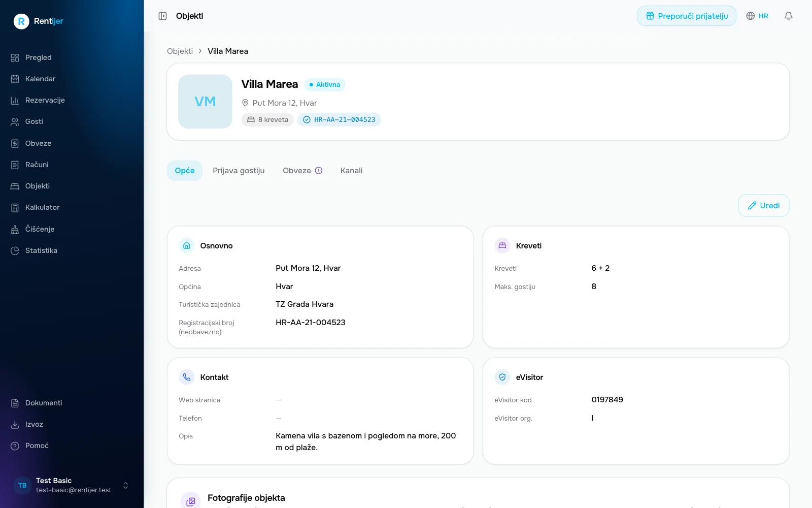This screenshot has height=508, width=812.
Task: Expand the Test Basic account switcher
Action: [126, 485]
